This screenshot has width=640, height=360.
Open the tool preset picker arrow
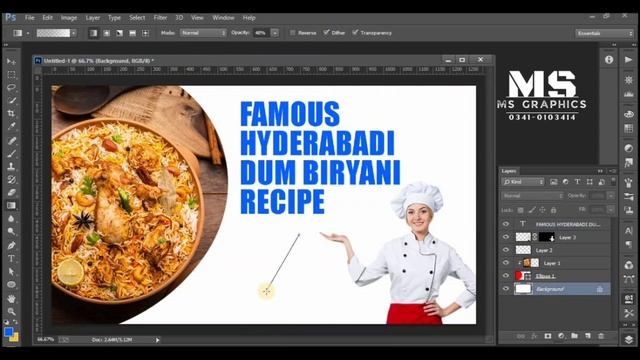coord(28,33)
